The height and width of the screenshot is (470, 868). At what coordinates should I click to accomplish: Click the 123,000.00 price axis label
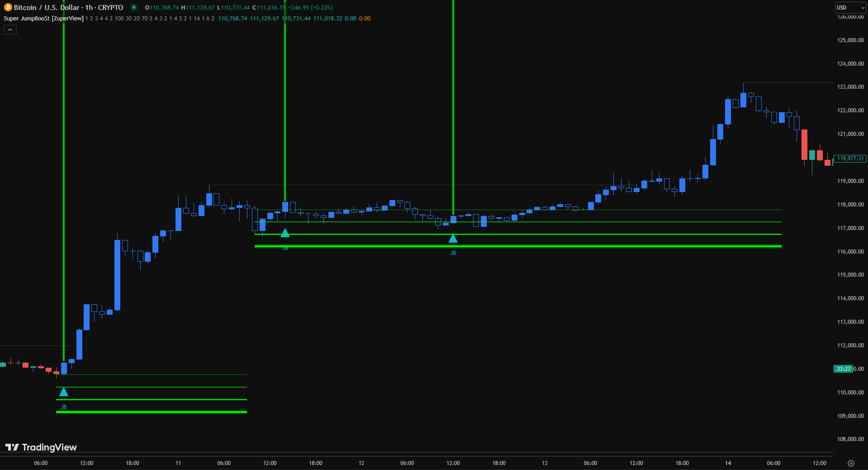(850, 87)
